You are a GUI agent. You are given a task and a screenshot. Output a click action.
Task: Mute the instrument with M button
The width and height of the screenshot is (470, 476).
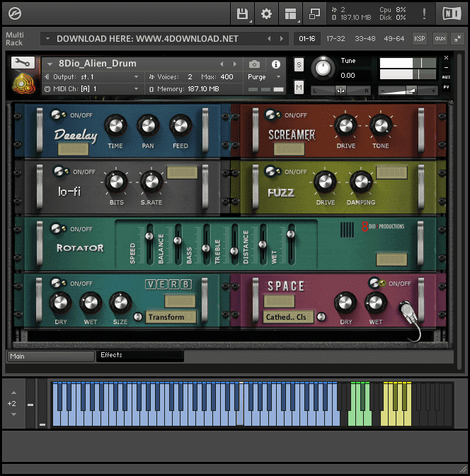click(x=299, y=88)
